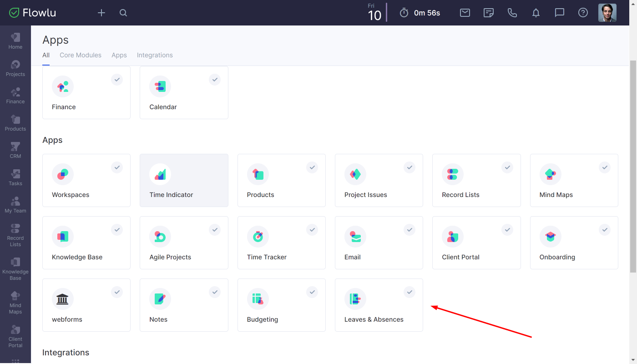The image size is (637, 364).
Task: Click the Workspaces app icon
Action: point(63,174)
